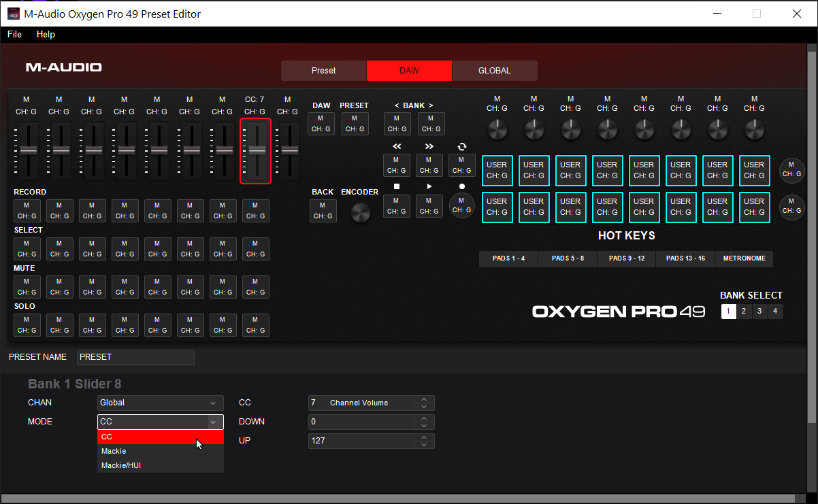Open the CHAN dropdown set to Global

(161, 403)
